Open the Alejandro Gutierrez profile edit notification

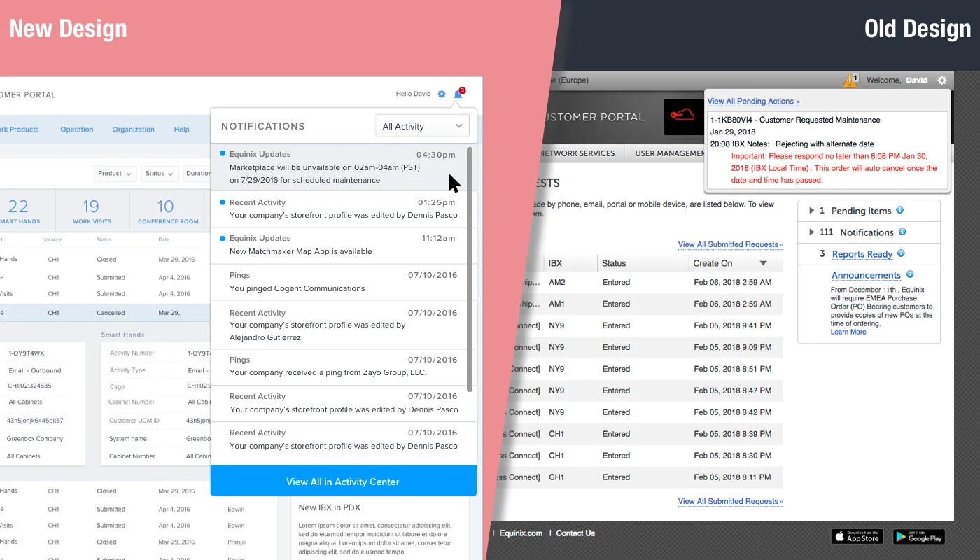tap(339, 325)
